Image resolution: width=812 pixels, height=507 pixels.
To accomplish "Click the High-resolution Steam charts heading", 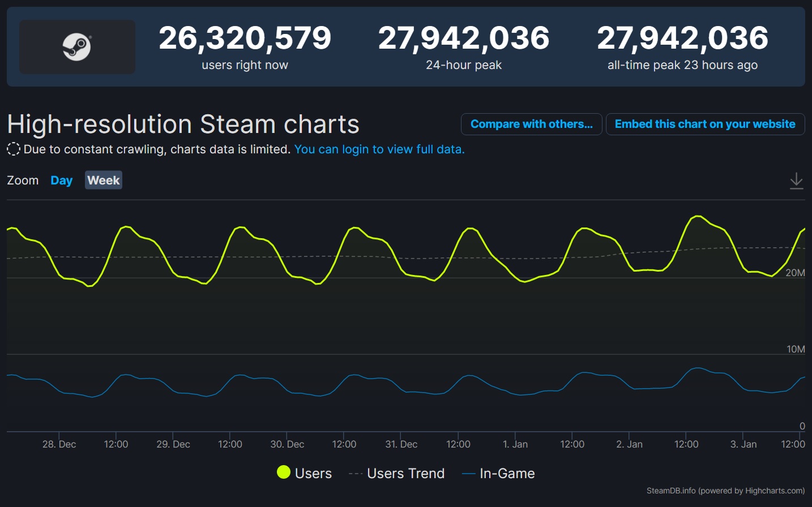I will pyautogui.click(x=183, y=124).
